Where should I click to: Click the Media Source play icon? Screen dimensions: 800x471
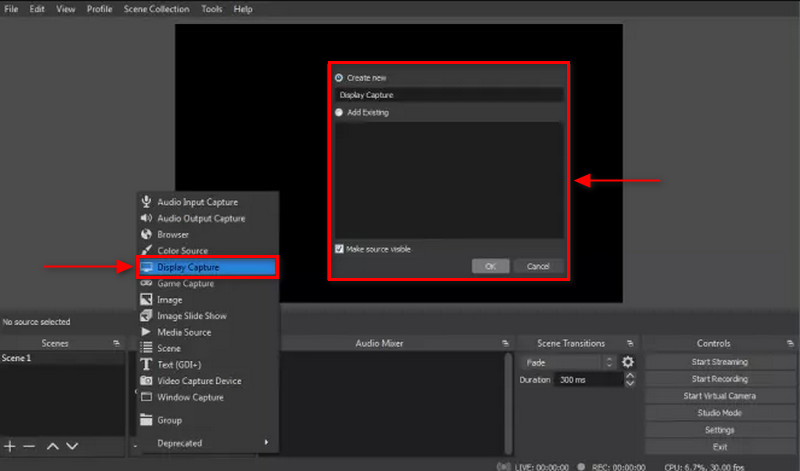tap(146, 332)
